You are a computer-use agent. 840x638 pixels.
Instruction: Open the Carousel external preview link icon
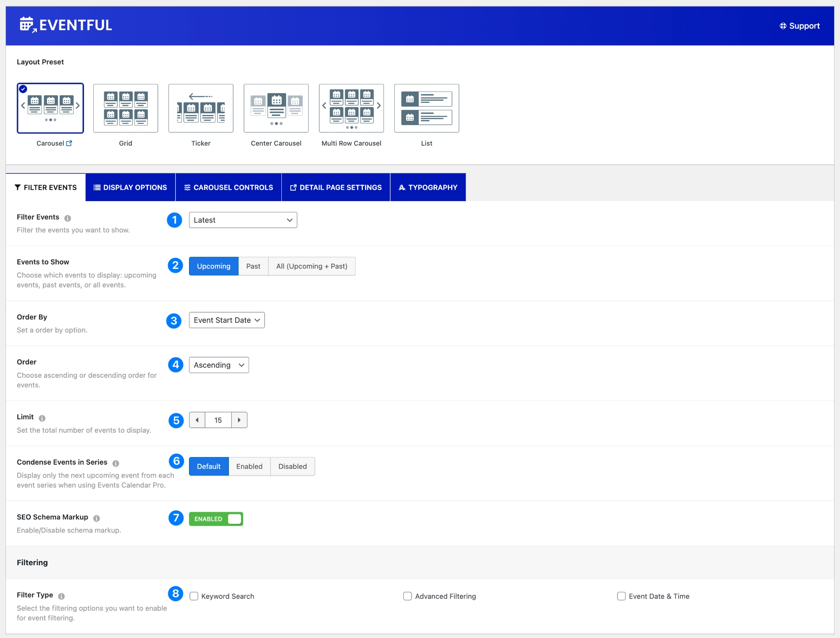coord(69,143)
